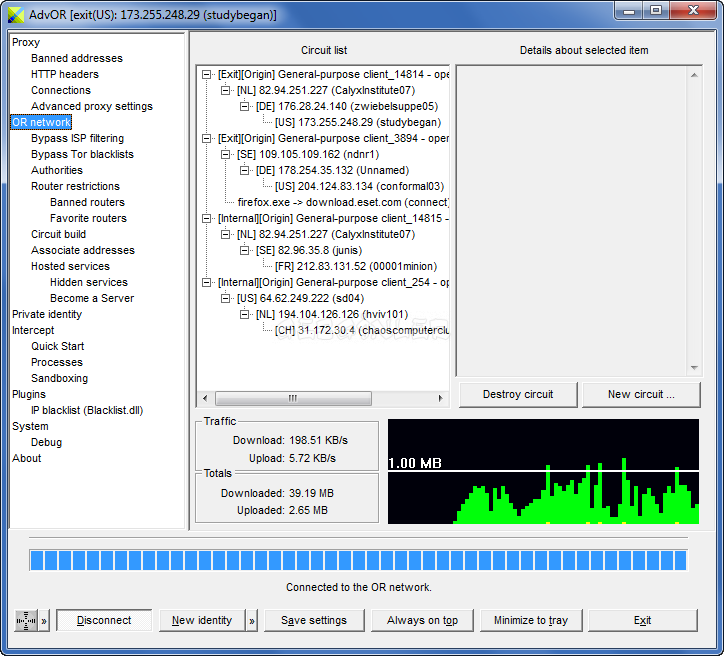Screen dimensions: 724x656
Task: Open About page
Action: 26,458
